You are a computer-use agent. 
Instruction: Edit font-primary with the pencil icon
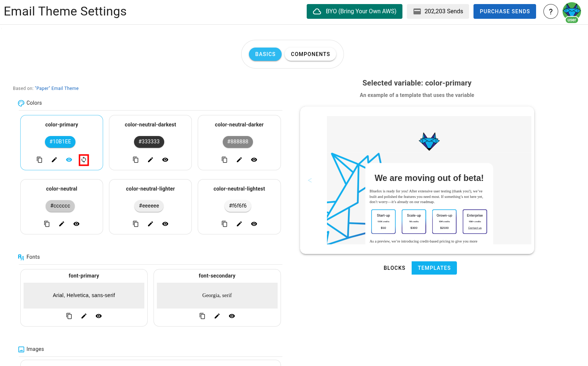pyautogui.click(x=84, y=316)
